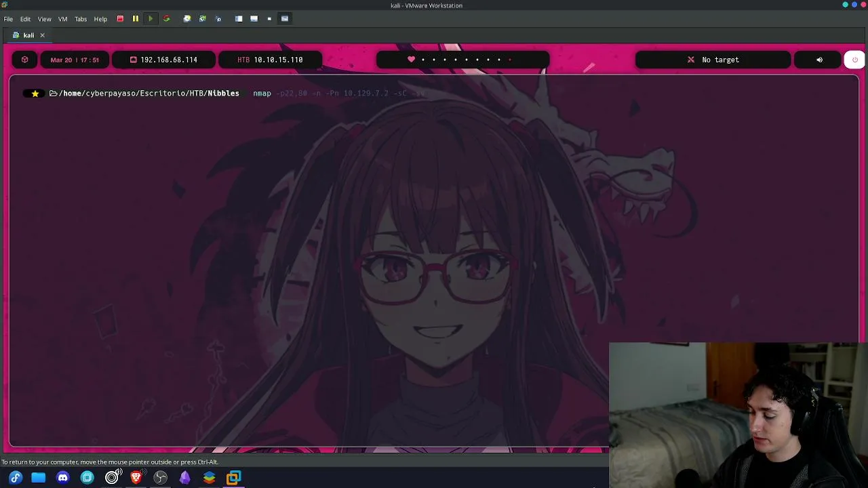Click the cube launcher icon in the Kali bar

pos(24,60)
